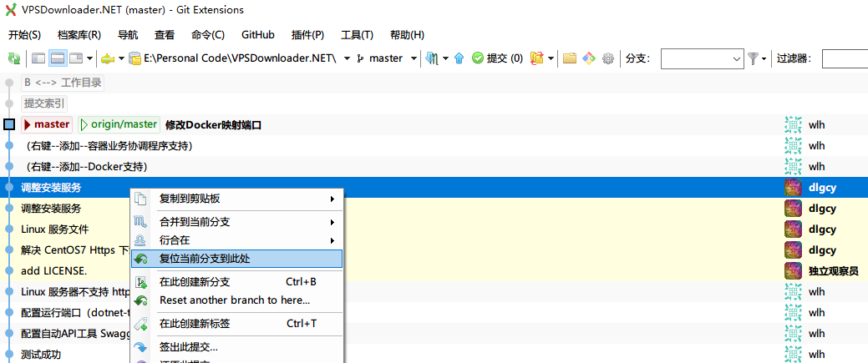Open the 工具(T) menu
This screenshot has width=868, height=363.
click(357, 34)
